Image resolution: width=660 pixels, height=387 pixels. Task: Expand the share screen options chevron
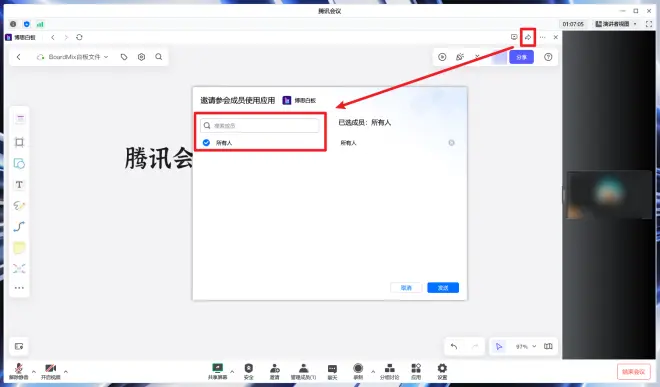click(232, 371)
